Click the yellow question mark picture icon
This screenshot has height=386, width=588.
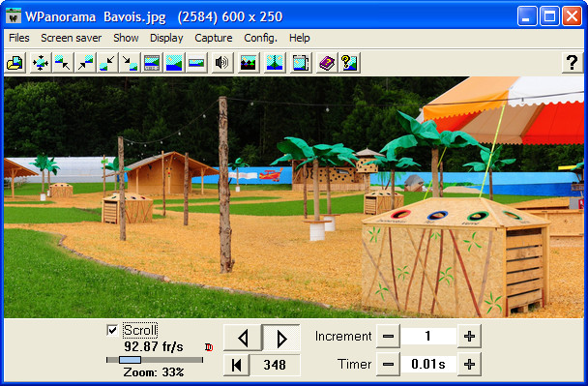click(x=349, y=63)
